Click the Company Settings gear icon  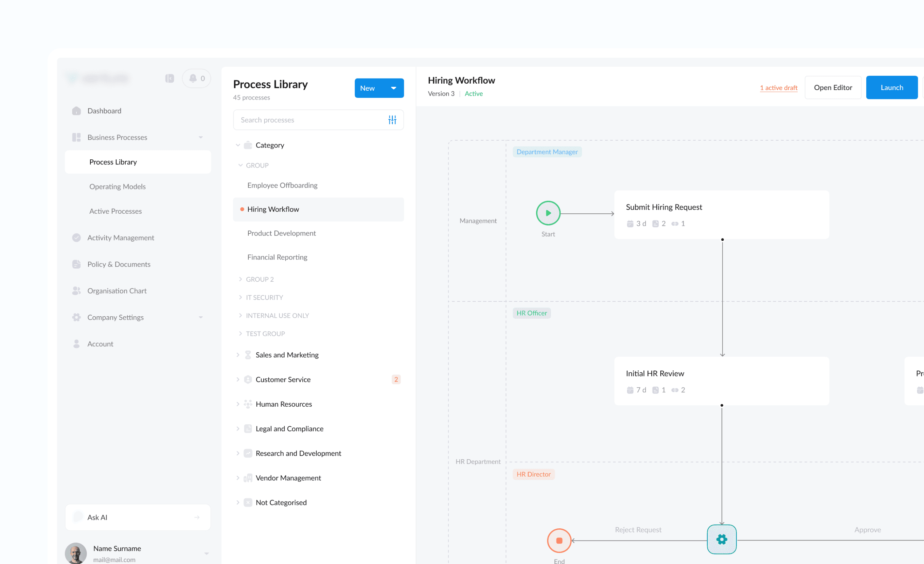(76, 318)
